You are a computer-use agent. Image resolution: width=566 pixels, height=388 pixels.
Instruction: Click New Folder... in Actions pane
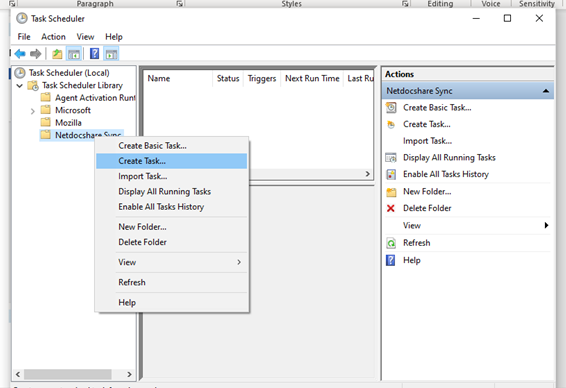[427, 192]
